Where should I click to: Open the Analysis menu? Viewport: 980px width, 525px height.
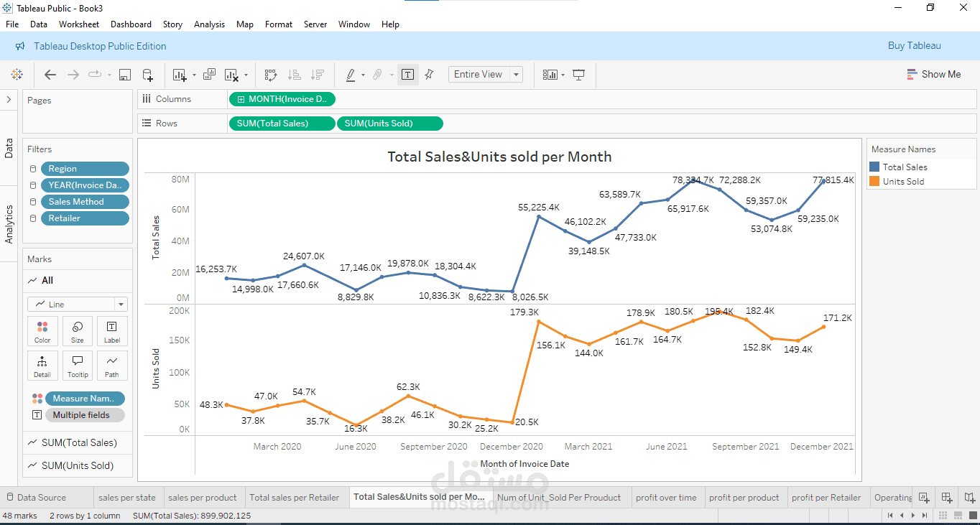(x=209, y=24)
